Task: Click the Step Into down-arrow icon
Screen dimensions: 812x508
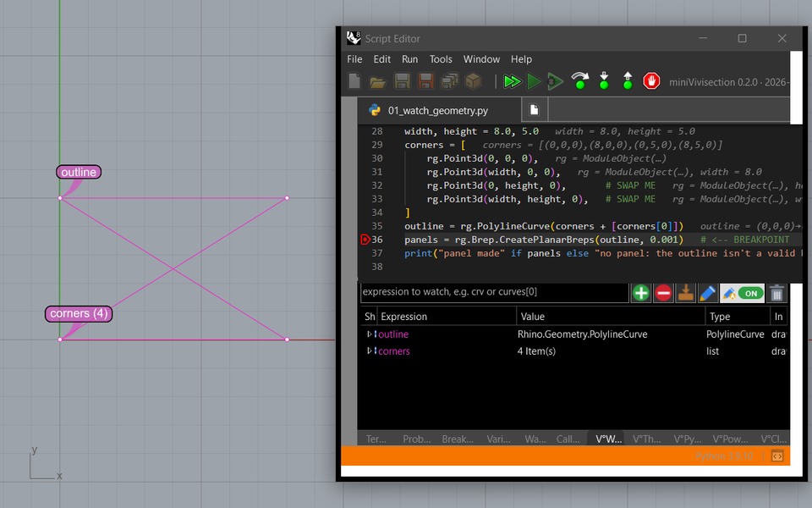Action: 604,81
